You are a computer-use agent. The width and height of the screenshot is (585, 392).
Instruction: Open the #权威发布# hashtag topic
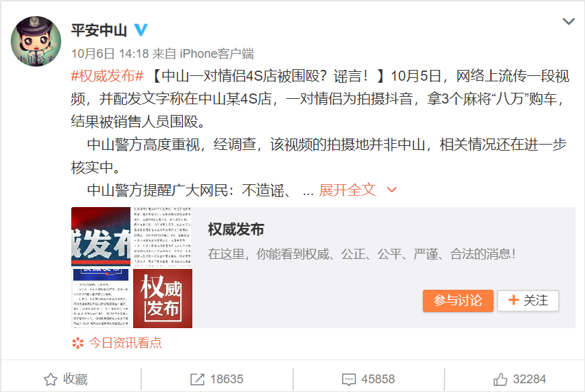point(107,76)
